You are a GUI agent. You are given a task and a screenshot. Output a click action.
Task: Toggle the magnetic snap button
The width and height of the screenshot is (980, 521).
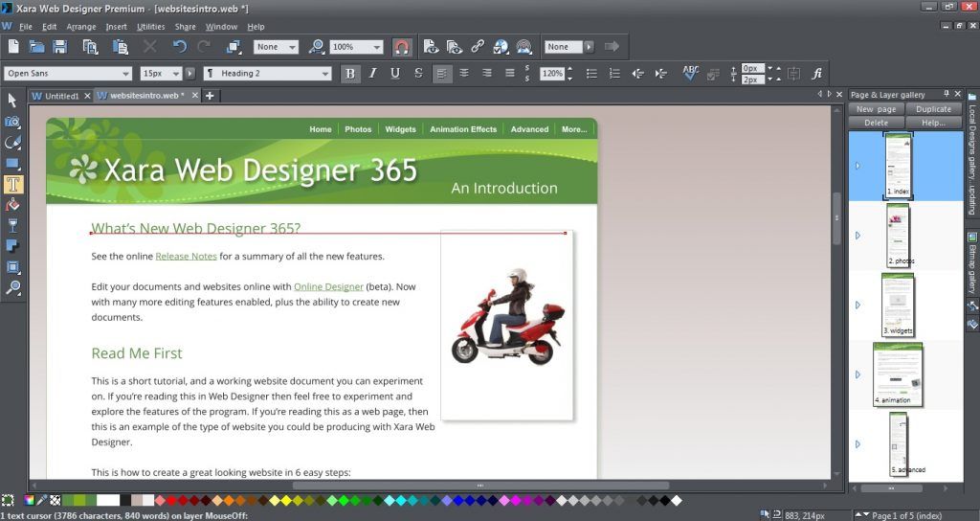click(402, 46)
